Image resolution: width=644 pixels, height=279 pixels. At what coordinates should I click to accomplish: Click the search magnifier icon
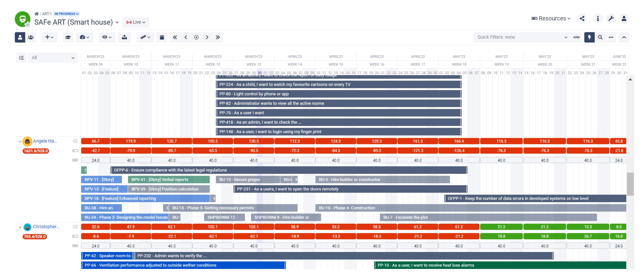tap(600, 37)
